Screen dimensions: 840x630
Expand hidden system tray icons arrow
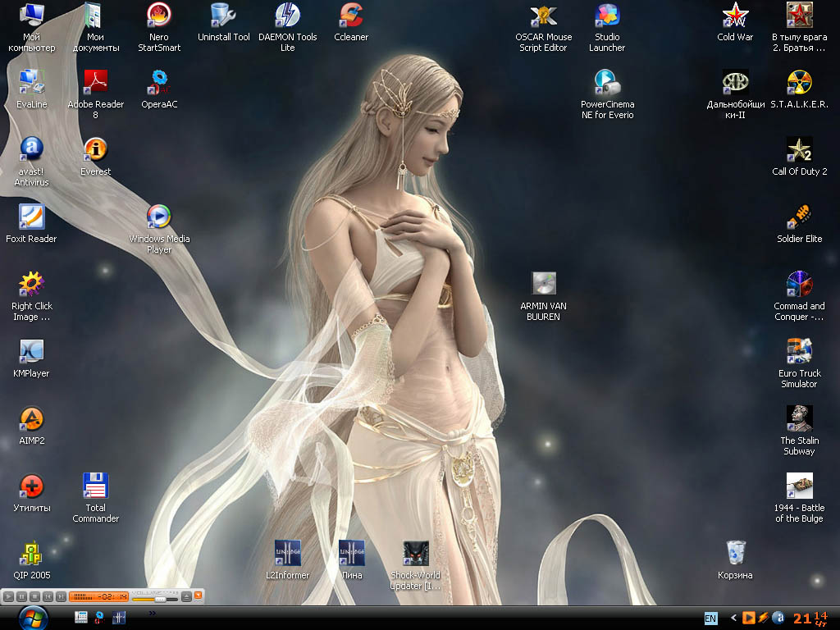pos(733,618)
